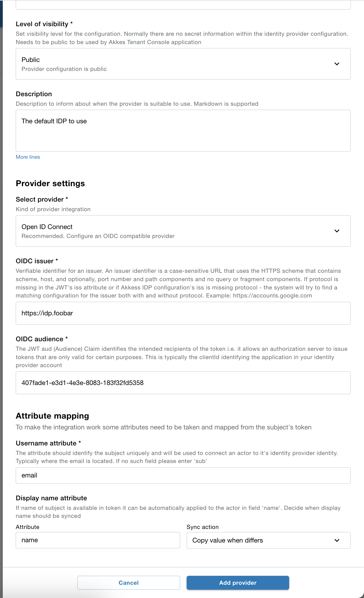
Task: Select the text The default IDP to use
Action: coord(54,121)
